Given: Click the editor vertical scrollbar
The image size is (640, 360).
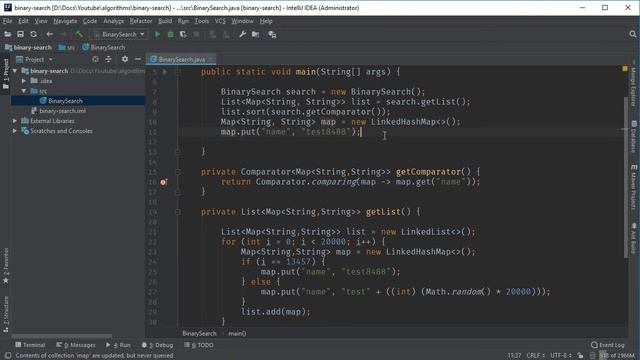Looking at the screenshot, I should coord(626,178).
